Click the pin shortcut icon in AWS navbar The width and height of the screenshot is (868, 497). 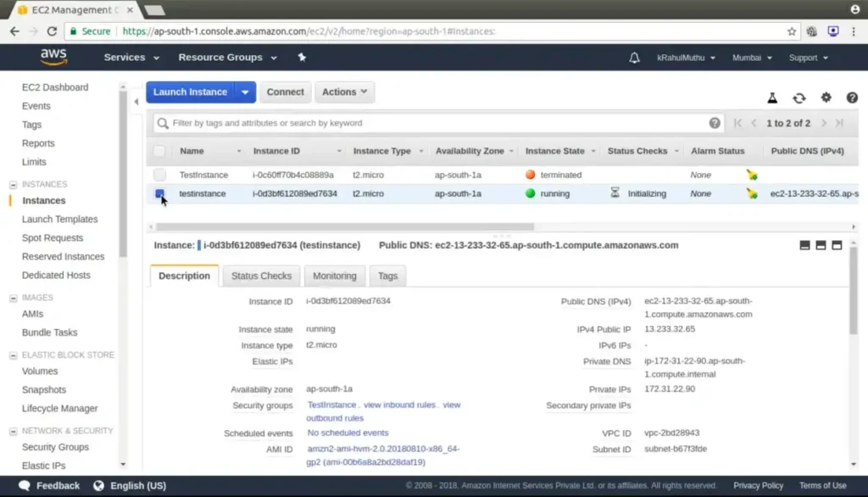pyautogui.click(x=302, y=58)
